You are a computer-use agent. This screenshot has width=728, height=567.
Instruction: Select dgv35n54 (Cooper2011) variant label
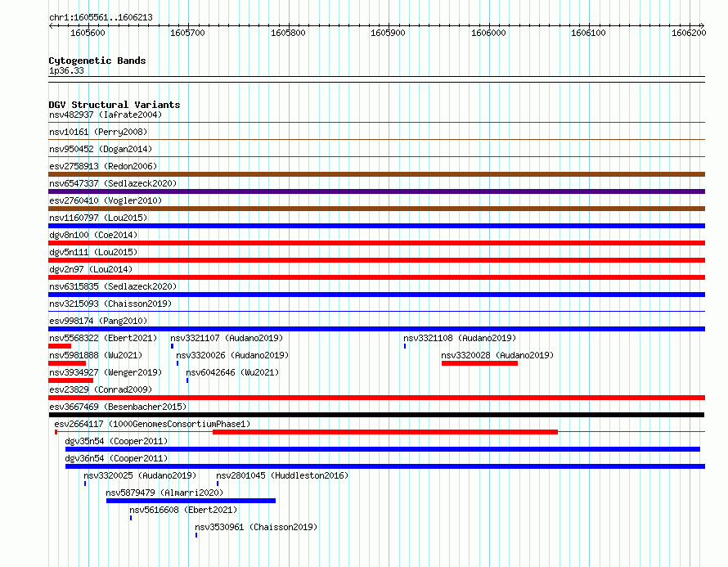pos(116,441)
